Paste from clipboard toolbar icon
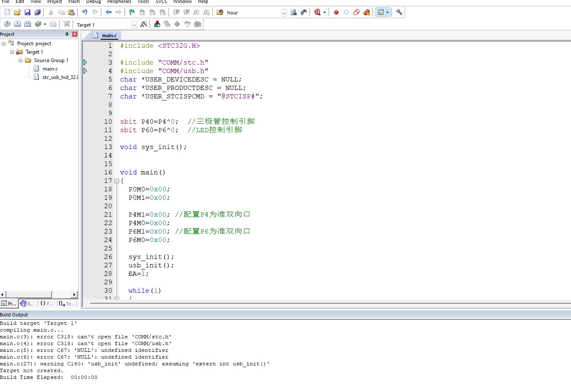The height and width of the screenshot is (392, 571). 71,12
